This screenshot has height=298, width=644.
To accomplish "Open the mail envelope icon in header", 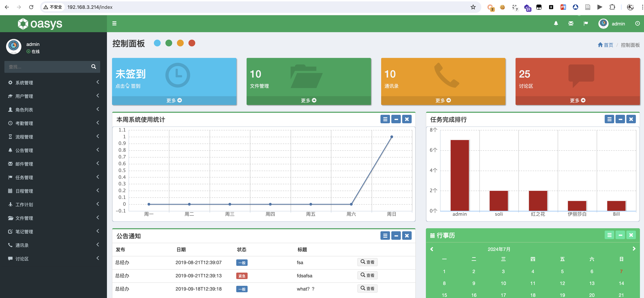I will click(x=571, y=24).
